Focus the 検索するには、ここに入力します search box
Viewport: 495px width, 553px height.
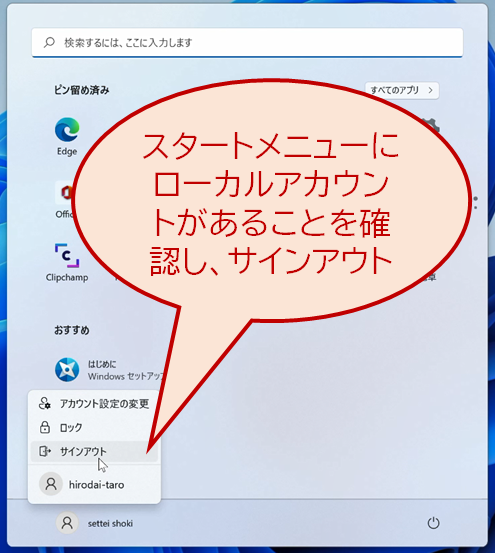coord(247,42)
